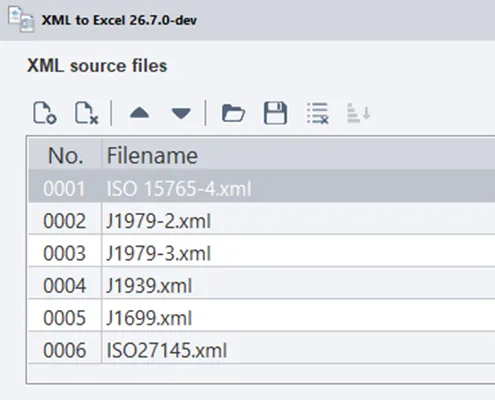Clear the list with list-x icon
The height and width of the screenshot is (400, 495).
318,113
